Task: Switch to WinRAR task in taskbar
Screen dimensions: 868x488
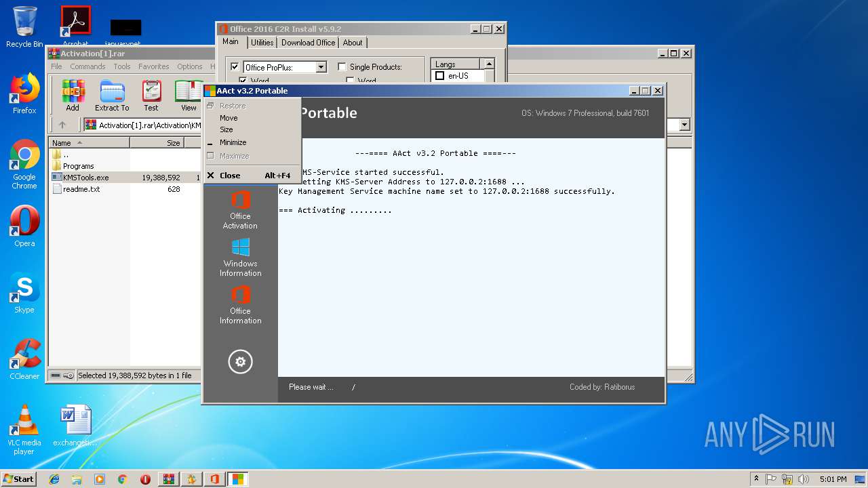Action: (x=168, y=479)
